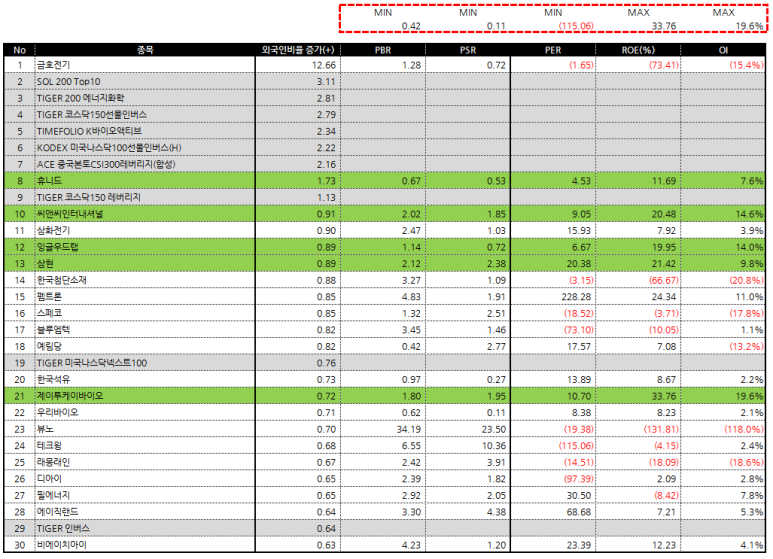Select the 필에너지 stock name cell
773x559 pixels.
coord(145,495)
